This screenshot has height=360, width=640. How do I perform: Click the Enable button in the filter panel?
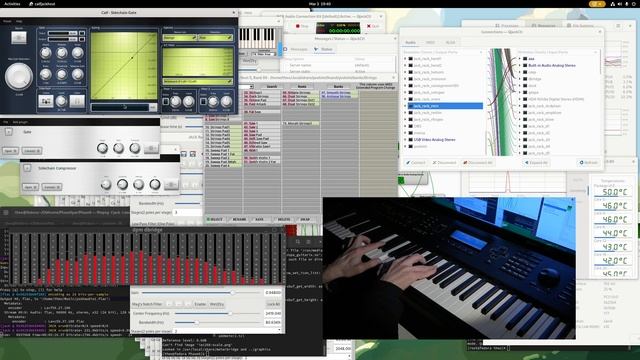pos(200,304)
